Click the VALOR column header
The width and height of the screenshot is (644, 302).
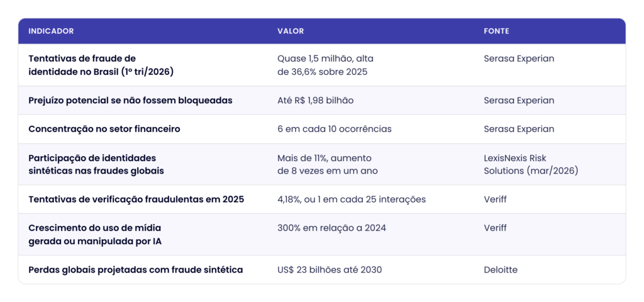[x=291, y=31]
